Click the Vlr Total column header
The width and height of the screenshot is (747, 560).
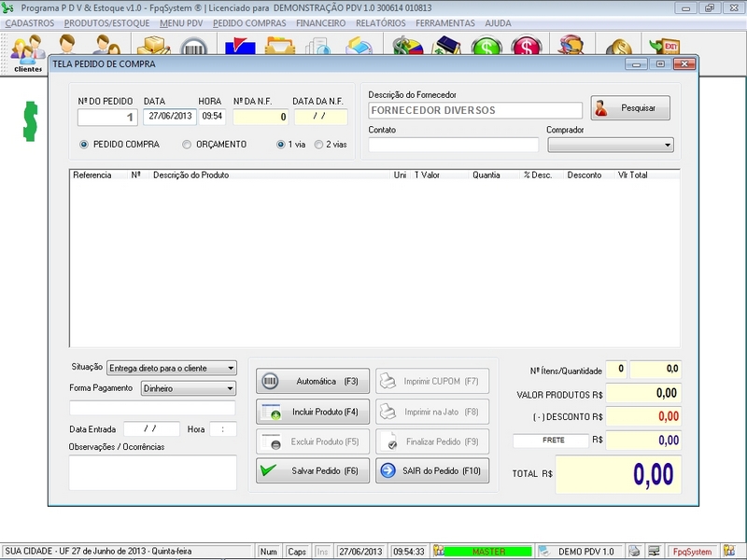point(633,175)
